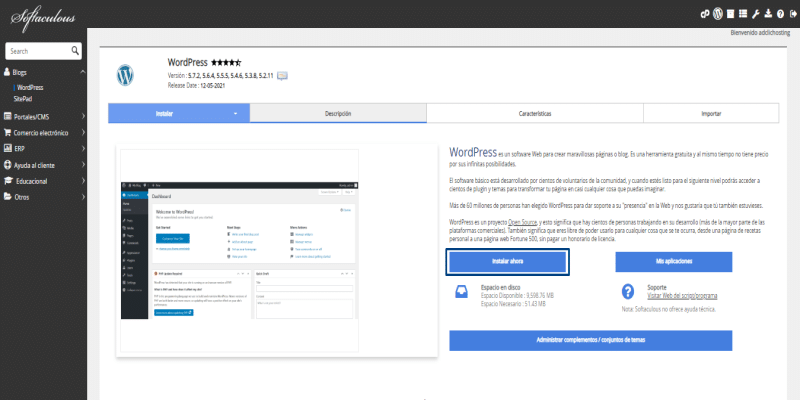Click the Educacional category label
800x400 pixels.
click(x=32, y=181)
